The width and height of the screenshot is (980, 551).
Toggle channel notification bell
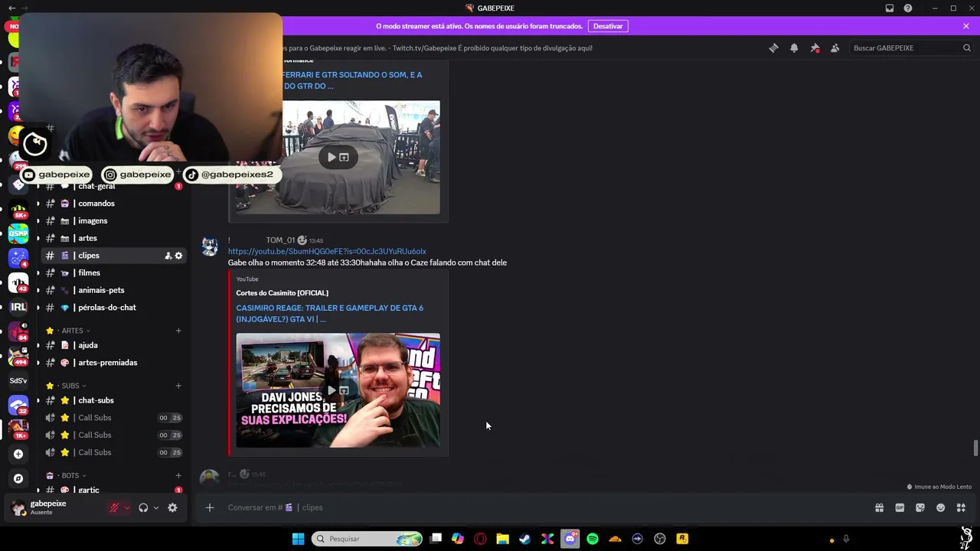click(x=794, y=48)
